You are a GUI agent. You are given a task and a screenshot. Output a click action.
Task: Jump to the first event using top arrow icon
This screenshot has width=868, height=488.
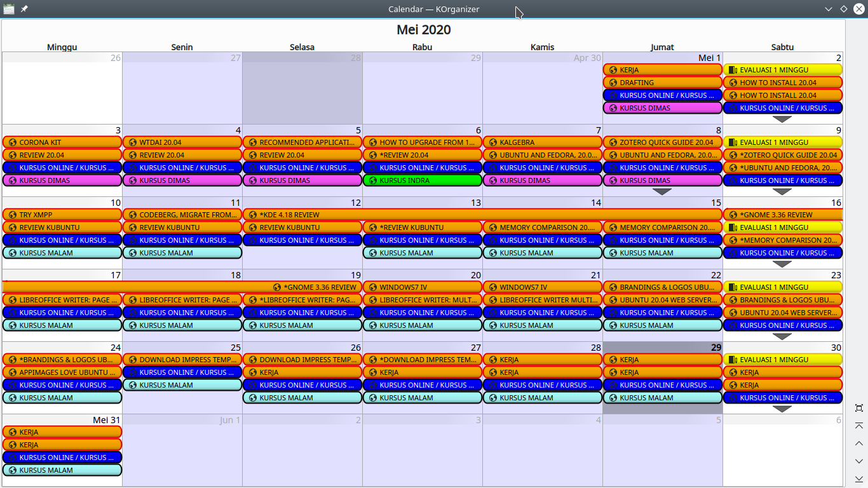[x=859, y=424]
